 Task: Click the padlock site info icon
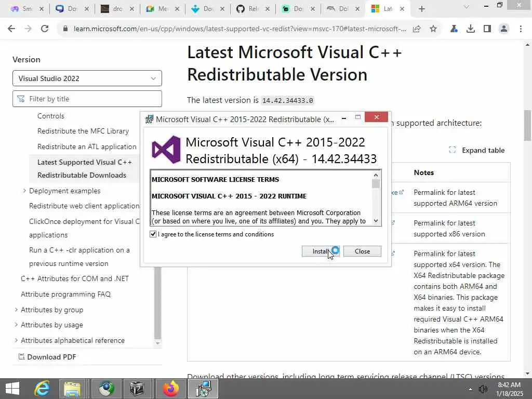click(65, 29)
